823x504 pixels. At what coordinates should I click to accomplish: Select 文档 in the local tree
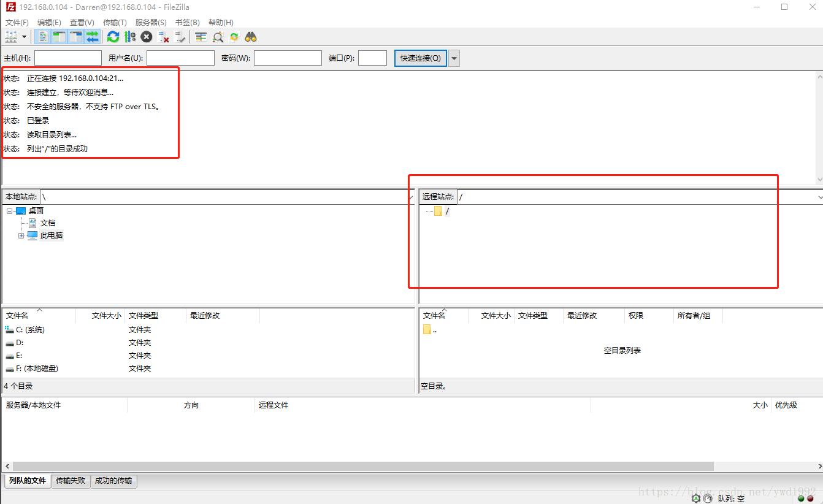coord(48,223)
